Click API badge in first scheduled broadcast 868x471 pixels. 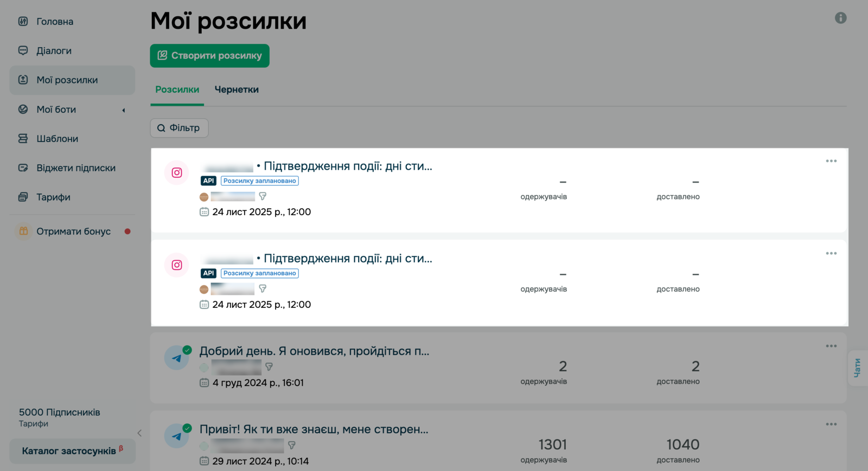(208, 181)
